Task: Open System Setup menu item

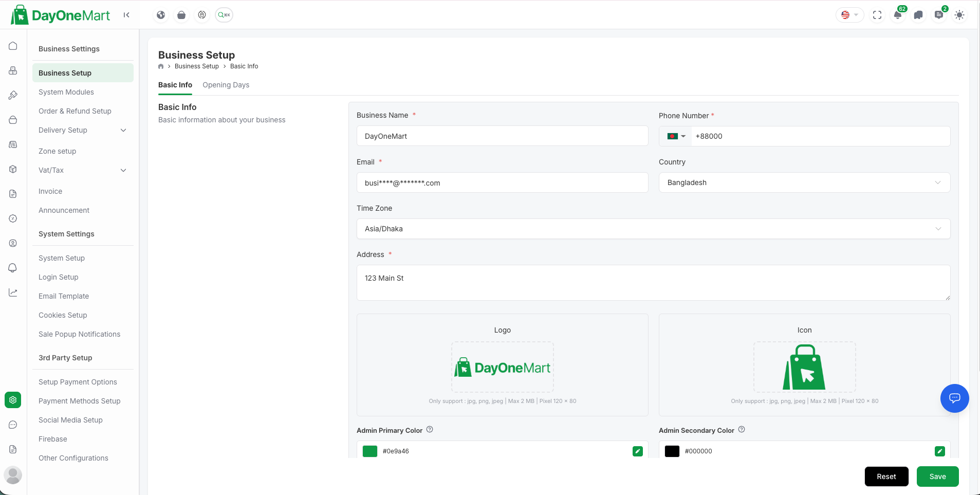Action: click(x=62, y=258)
